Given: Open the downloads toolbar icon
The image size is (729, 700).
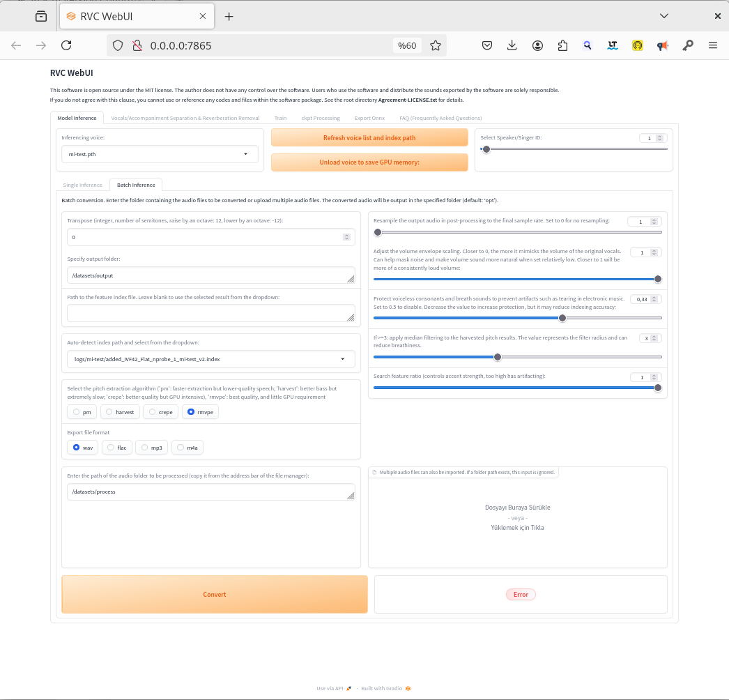Looking at the screenshot, I should click(512, 45).
